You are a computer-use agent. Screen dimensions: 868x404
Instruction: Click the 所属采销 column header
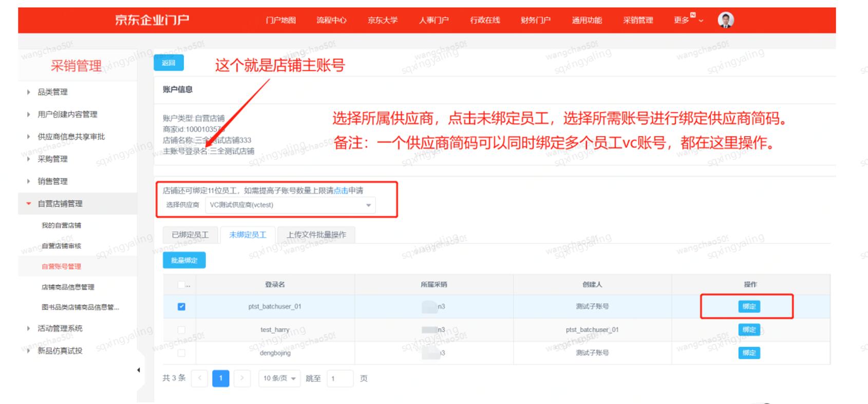tap(433, 284)
